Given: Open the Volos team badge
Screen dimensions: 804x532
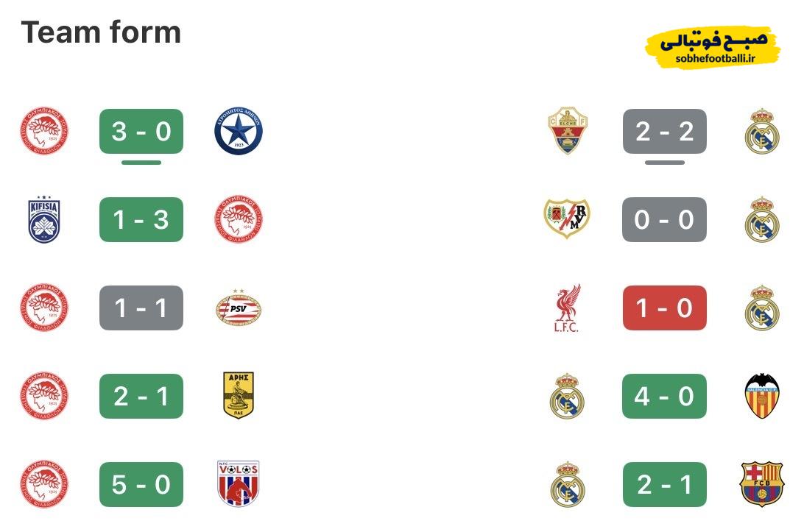Looking at the screenshot, I should click(x=238, y=484).
